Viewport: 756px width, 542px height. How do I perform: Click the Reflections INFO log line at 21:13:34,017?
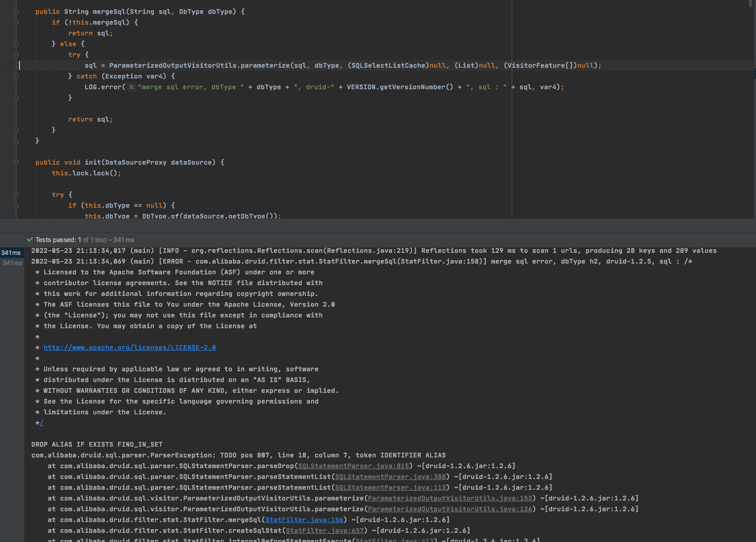[x=374, y=251]
